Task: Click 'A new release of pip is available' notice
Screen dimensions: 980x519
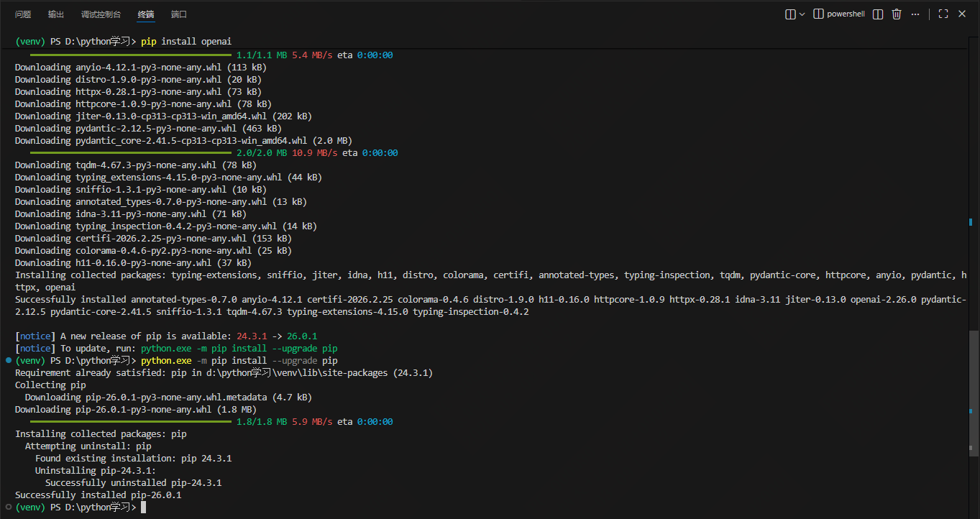Action: point(166,336)
